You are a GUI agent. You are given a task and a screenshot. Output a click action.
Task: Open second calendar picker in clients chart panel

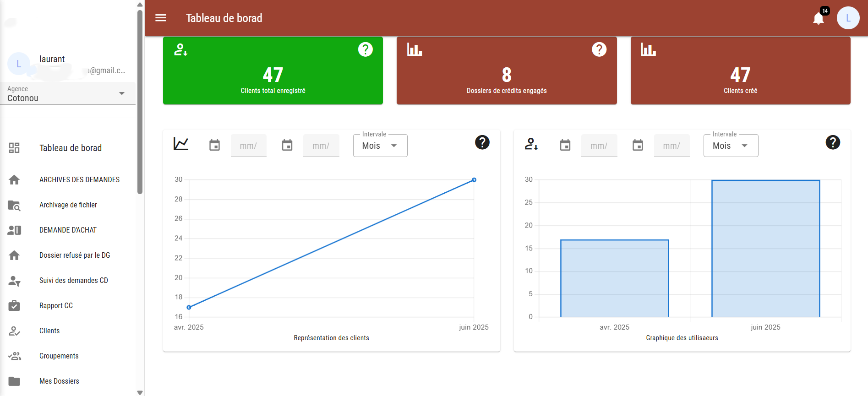[287, 145]
